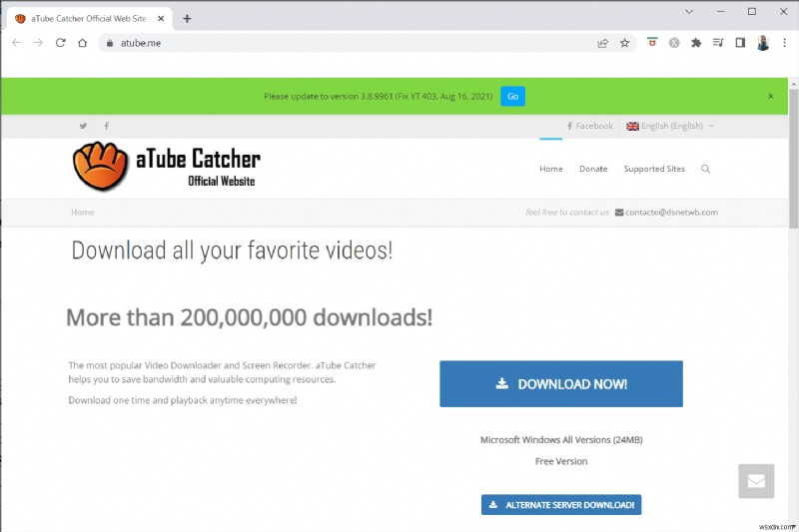Image resolution: width=799 pixels, height=532 pixels.
Task: Click the scrollbar up arrow
Action: point(793,83)
